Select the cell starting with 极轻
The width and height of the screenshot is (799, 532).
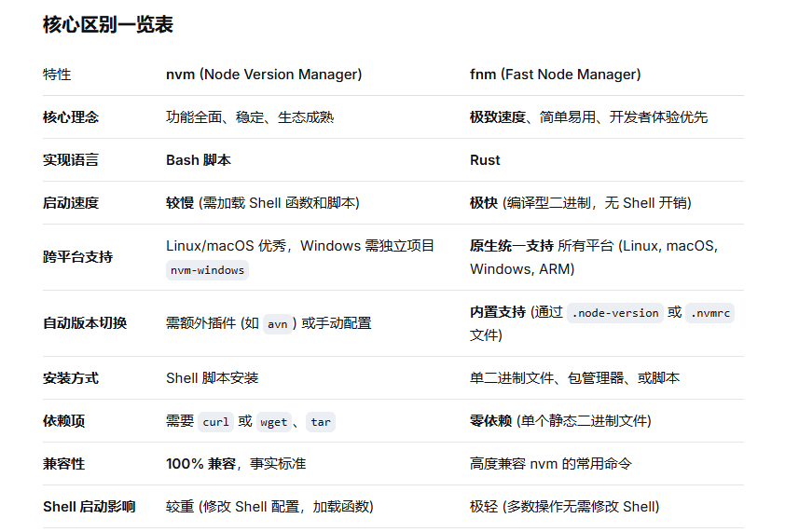click(x=565, y=506)
